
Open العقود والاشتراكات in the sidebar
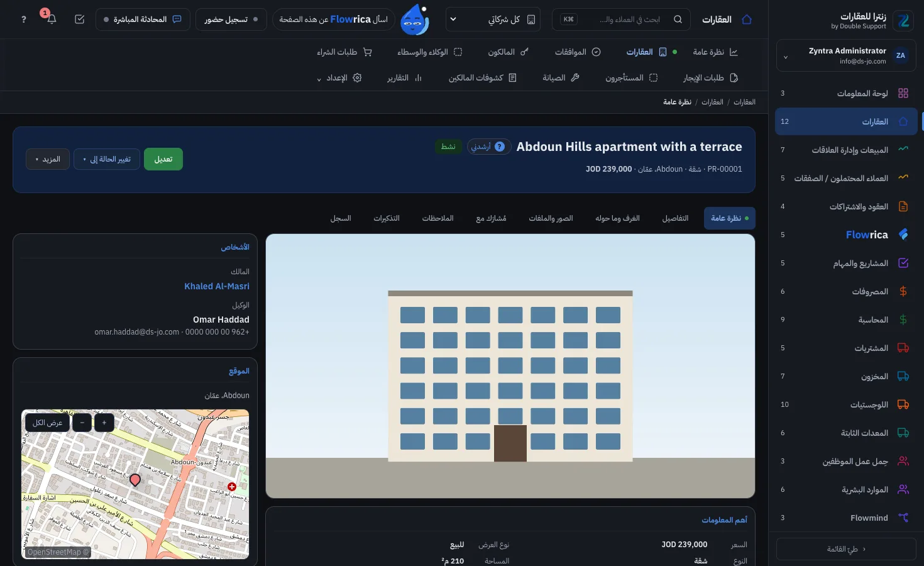click(846, 206)
